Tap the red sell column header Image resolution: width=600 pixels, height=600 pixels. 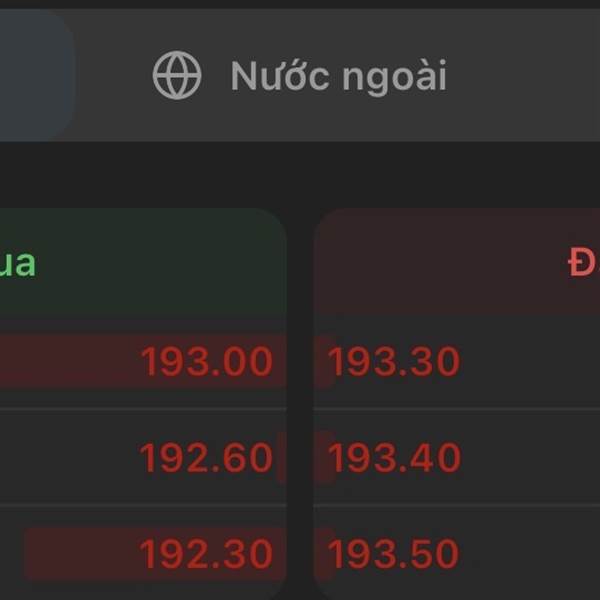pos(580,263)
